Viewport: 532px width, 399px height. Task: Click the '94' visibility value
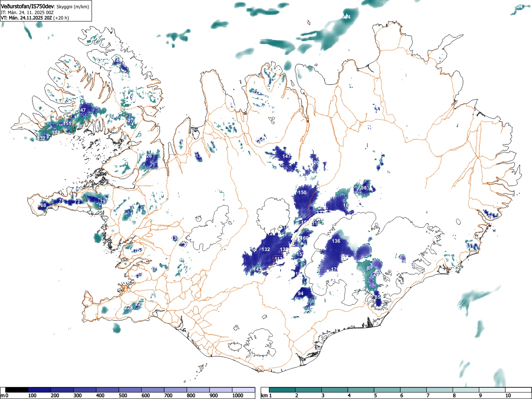[300, 293]
